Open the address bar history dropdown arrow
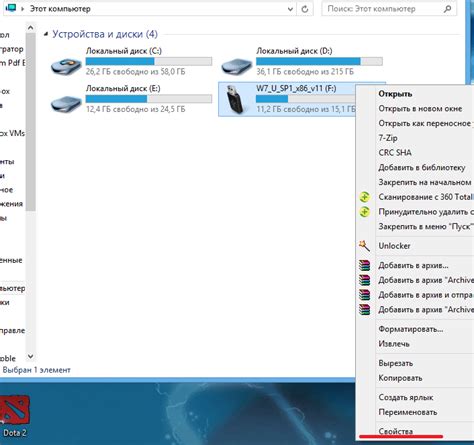The height and width of the screenshot is (445, 474). pyautogui.click(x=290, y=9)
